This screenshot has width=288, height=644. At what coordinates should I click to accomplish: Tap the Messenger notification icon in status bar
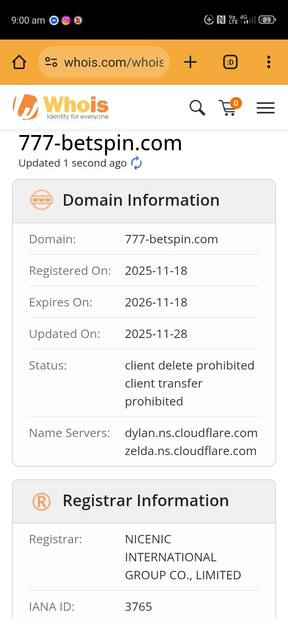pyautogui.click(x=54, y=20)
